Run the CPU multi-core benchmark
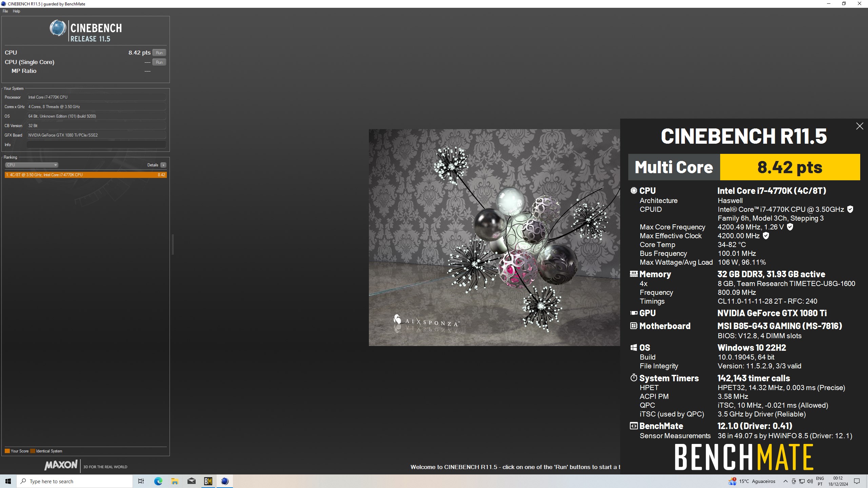Screen dimensions: 868x488 159,53
